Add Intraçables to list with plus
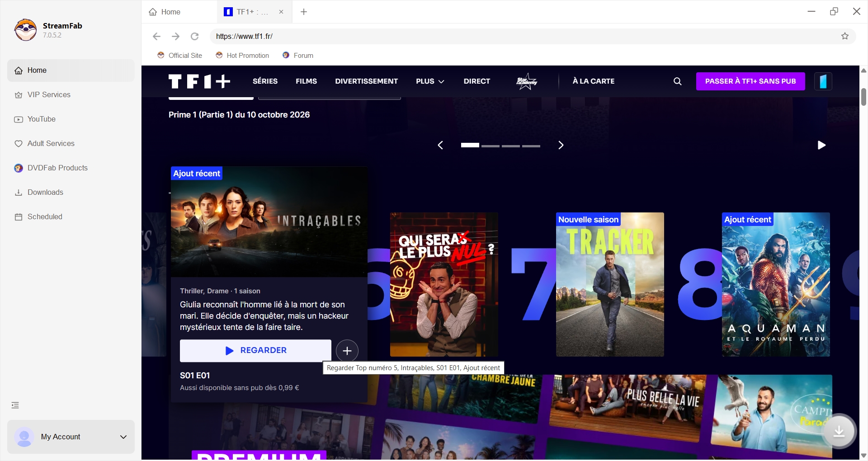Screen dimensions: 868x461 (347, 351)
